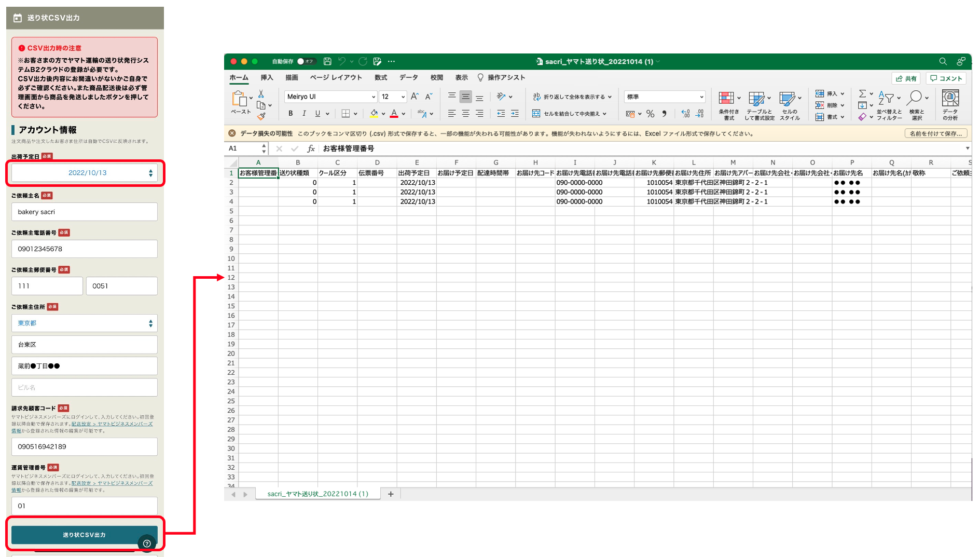Screen dimensions: 980x557
Task: Click the Analyze Data icon
Action: [x=950, y=98]
